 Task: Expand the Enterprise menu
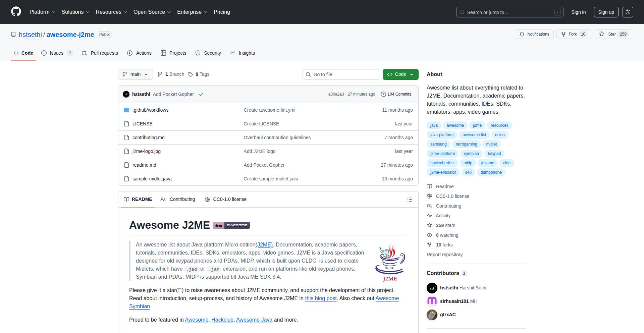click(x=192, y=12)
